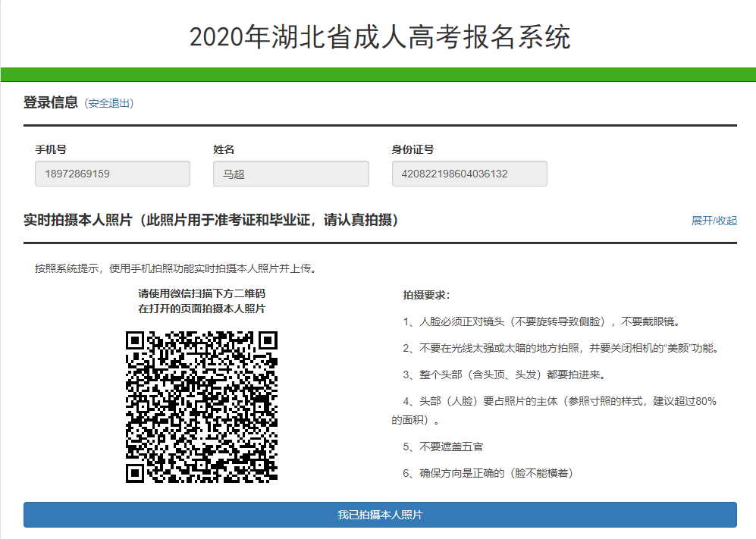This screenshot has height=539, width=756.
Task: Click requirement 5 不要遮盖五官
Action: (x=443, y=447)
